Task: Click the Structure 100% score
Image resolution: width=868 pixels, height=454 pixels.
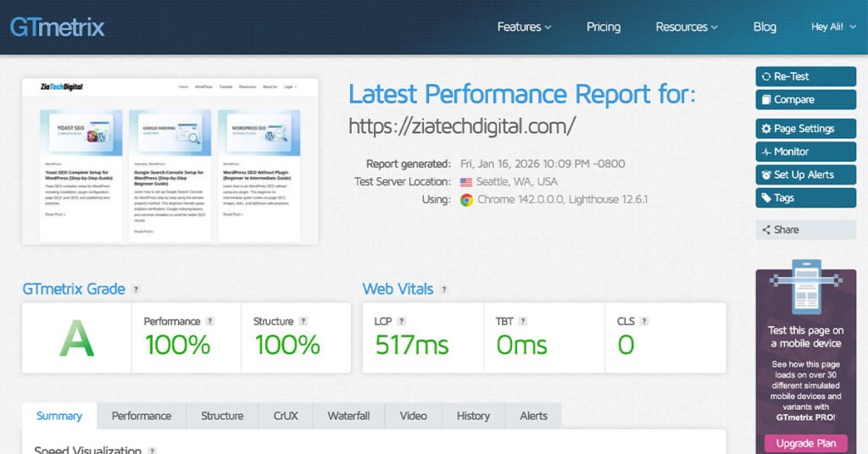Action: [x=287, y=345]
